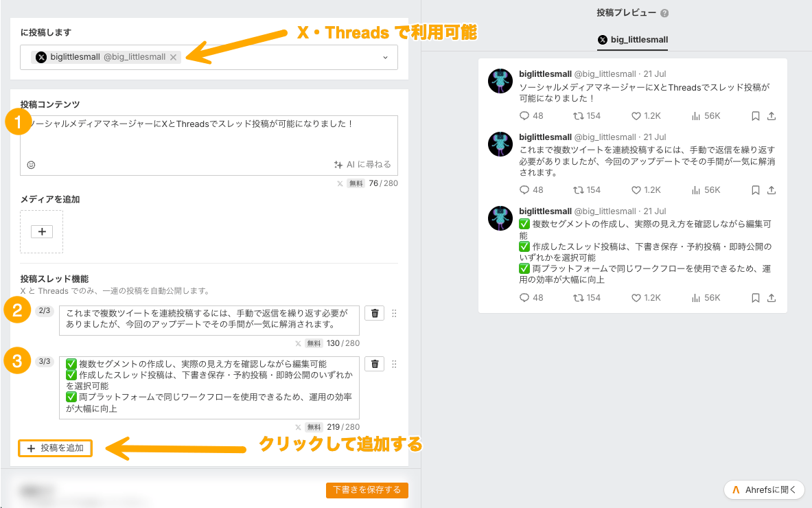This screenshot has height=508, width=812.
Task: Save draft with 下書きを保存する button
Action: 367,490
